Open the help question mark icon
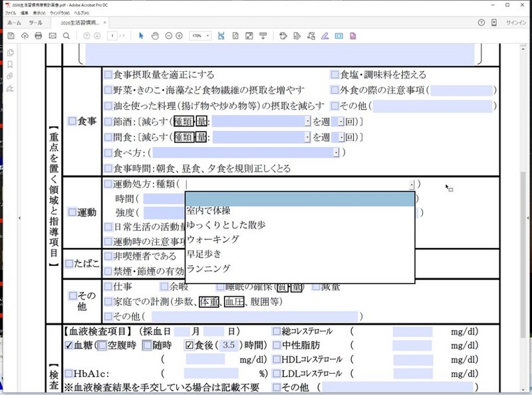Viewport: 532px width, 395px height. tap(481, 23)
